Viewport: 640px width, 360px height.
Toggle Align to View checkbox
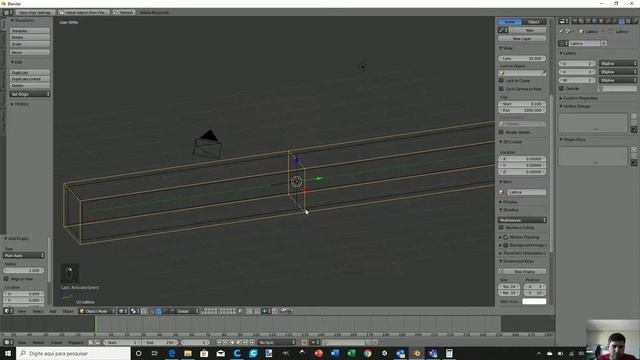6,279
